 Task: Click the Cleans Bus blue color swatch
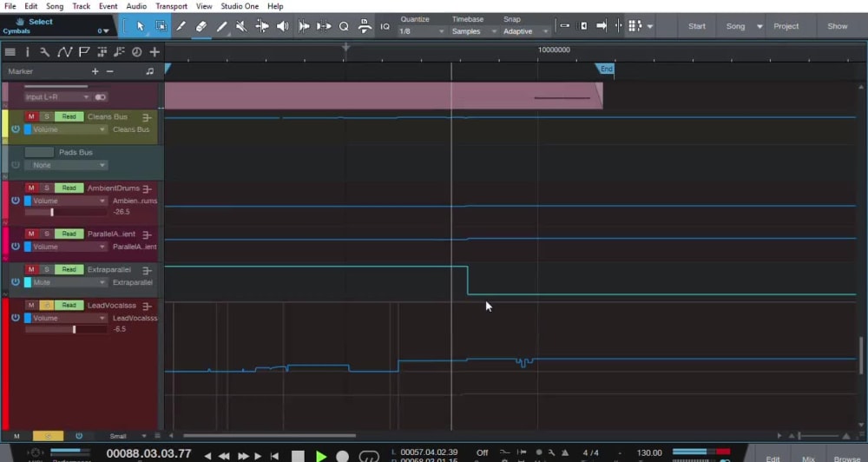click(27, 129)
